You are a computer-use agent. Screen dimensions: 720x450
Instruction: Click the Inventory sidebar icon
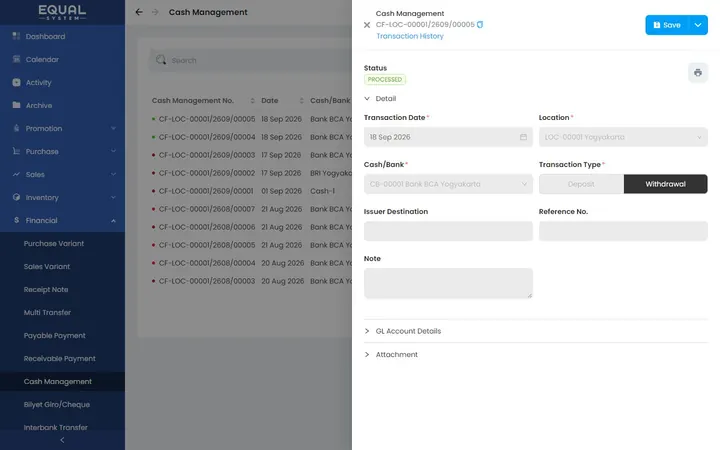pyautogui.click(x=17, y=197)
